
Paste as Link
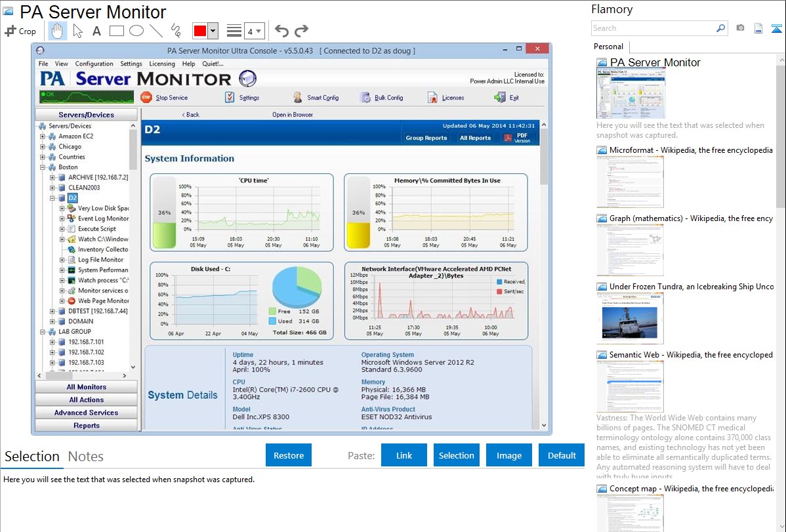404,455
